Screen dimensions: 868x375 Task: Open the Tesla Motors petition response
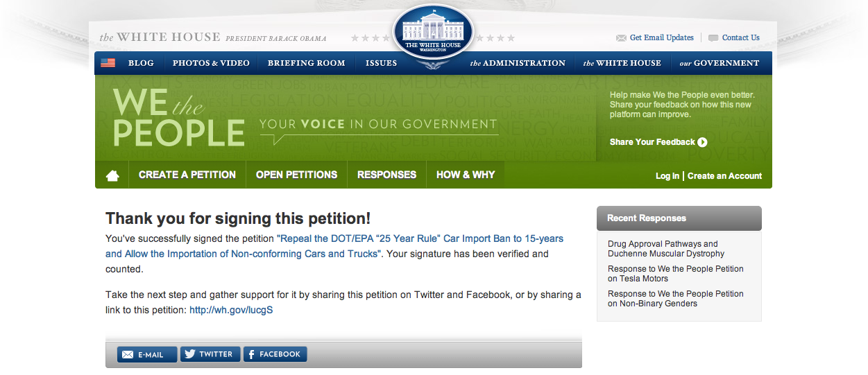[675, 274]
